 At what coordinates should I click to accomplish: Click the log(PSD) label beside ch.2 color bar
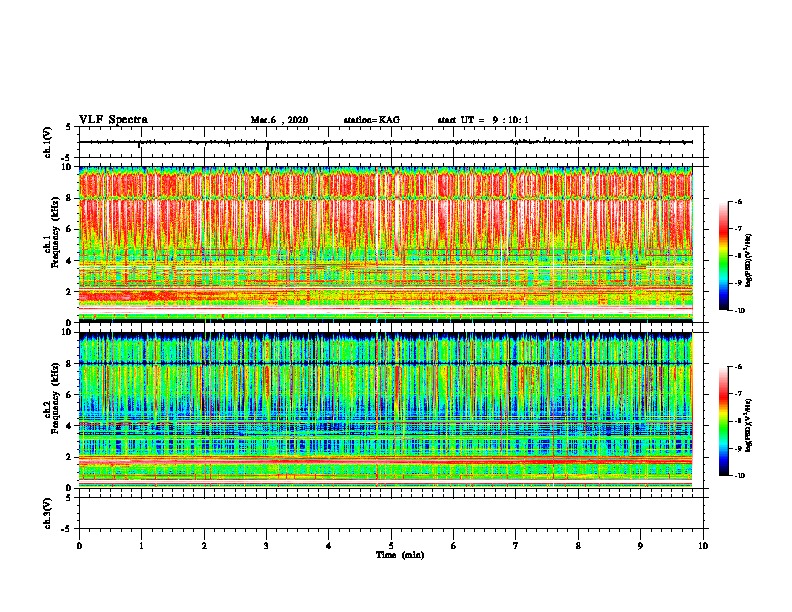pyautogui.click(x=749, y=425)
